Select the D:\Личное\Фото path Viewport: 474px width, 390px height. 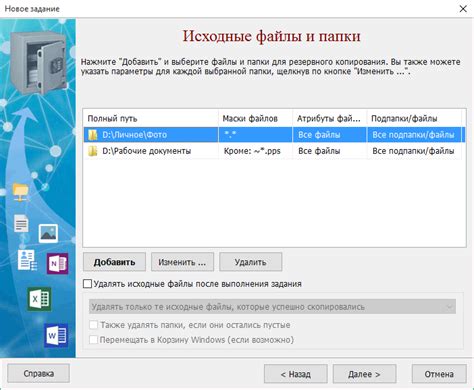tap(134, 135)
